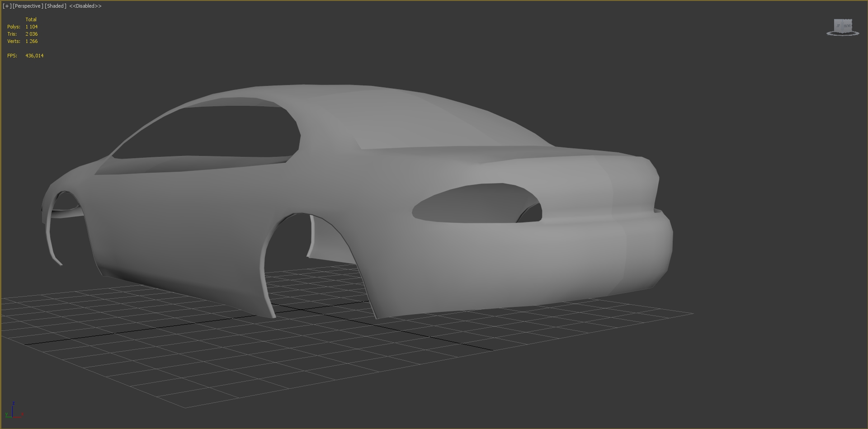Open the Shaded shading mode menu

point(56,6)
